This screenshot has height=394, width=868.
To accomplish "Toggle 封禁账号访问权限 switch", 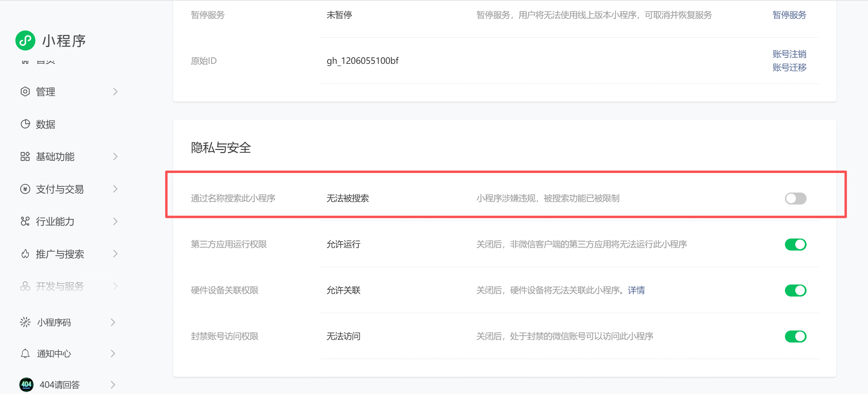I will [795, 336].
